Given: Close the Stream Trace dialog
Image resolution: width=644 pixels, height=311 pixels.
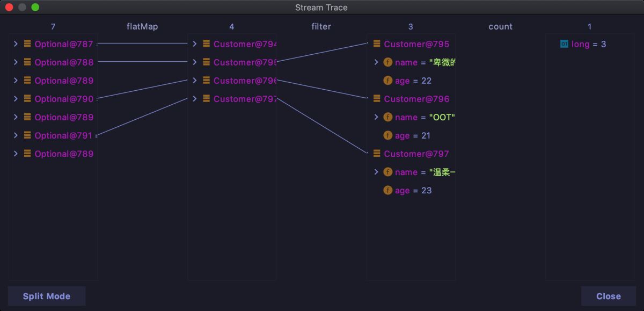Looking at the screenshot, I should (608, 296).
